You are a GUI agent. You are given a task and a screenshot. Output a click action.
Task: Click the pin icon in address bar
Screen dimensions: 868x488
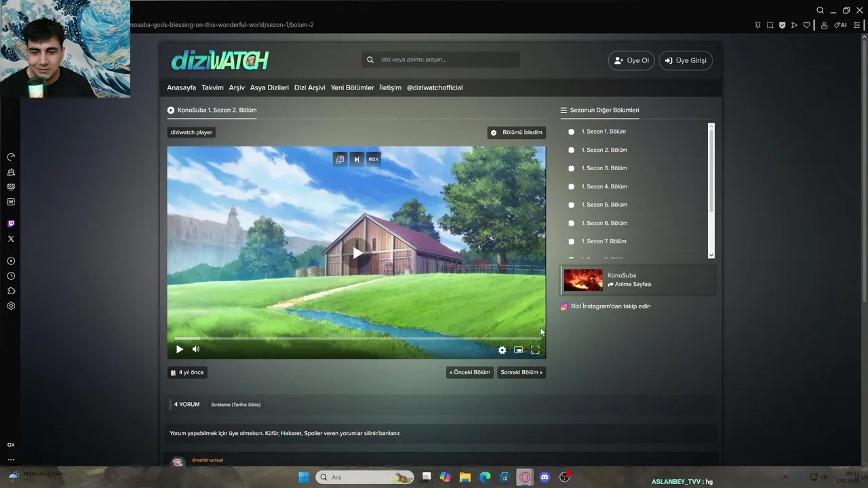[x=757, y=25]
